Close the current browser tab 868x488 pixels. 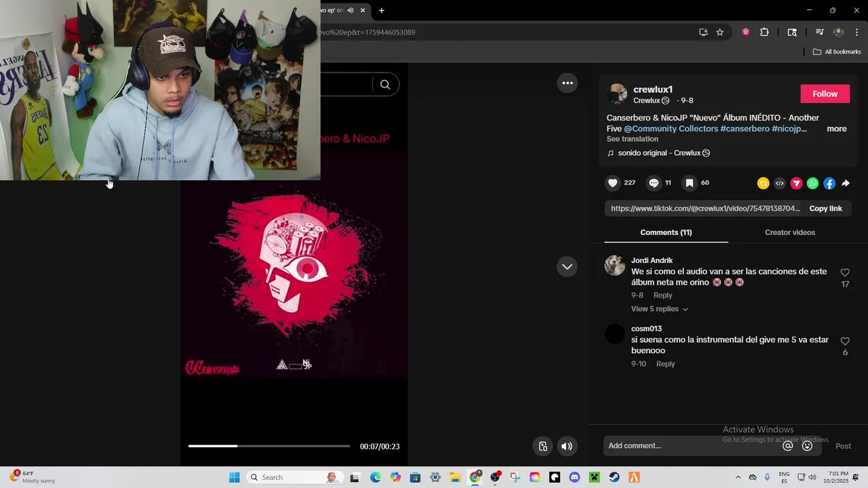coord(363,10)
